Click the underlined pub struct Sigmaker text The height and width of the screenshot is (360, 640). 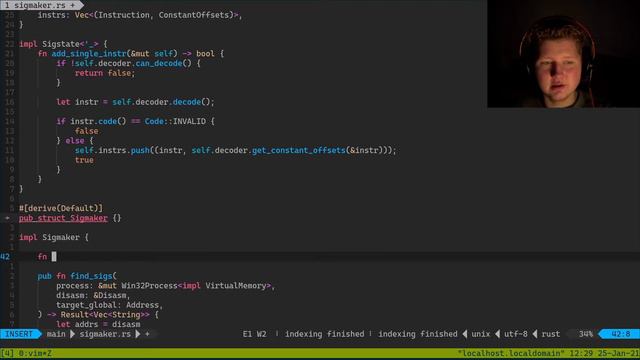[x=63, y=218]
